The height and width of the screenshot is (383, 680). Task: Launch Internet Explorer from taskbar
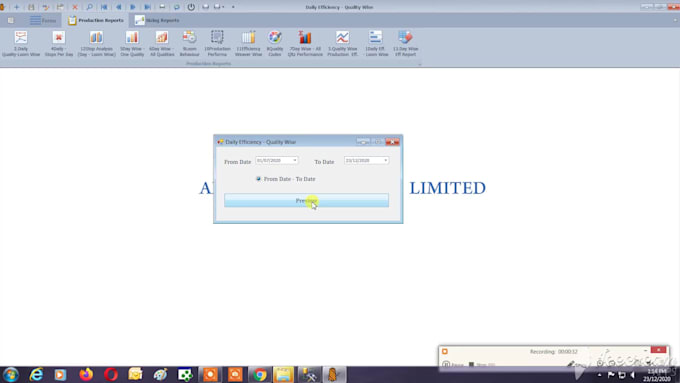click(36, 374)
